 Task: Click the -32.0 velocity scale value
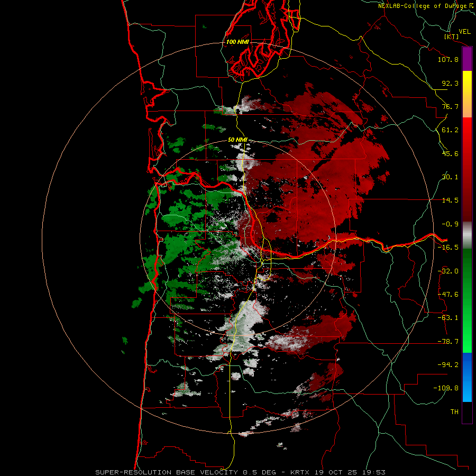[x=448, y=271]
